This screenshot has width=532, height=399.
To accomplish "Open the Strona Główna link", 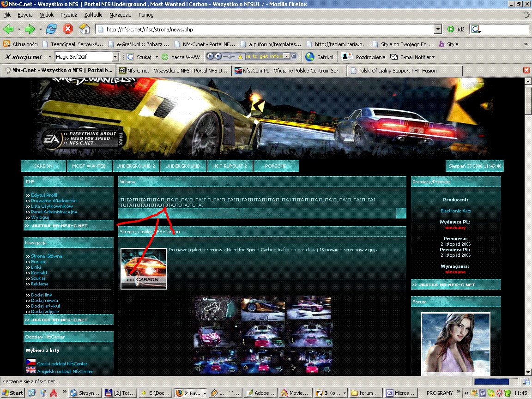I will coord(47,256).
